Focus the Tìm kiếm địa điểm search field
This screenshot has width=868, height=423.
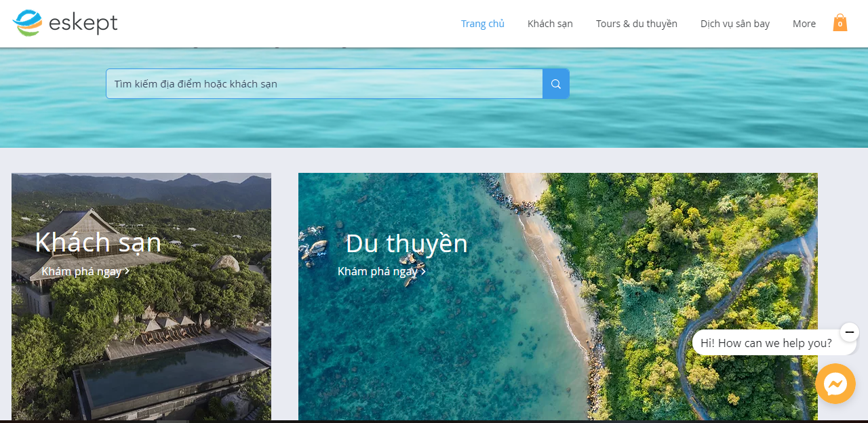coord(324,84)
